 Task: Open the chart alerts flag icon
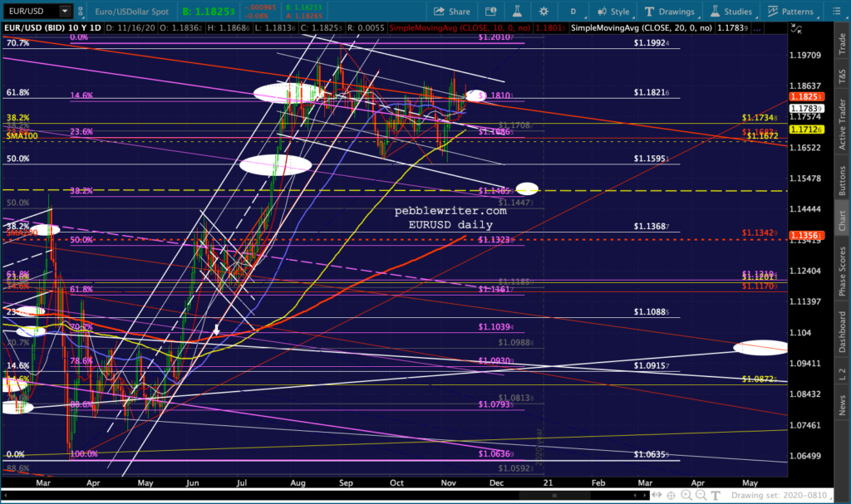click(490, 12)
